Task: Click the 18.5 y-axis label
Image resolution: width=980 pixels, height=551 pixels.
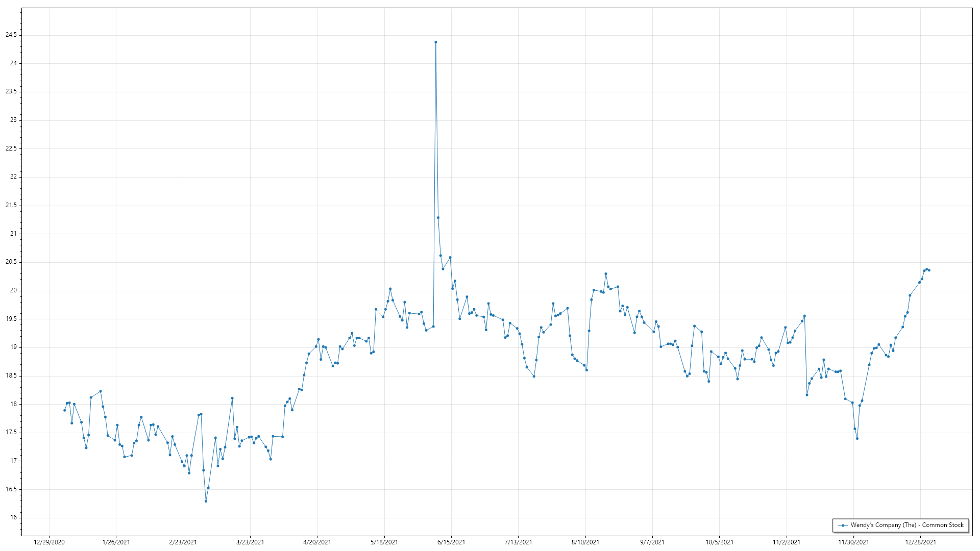Action: [x=11, y=375]
